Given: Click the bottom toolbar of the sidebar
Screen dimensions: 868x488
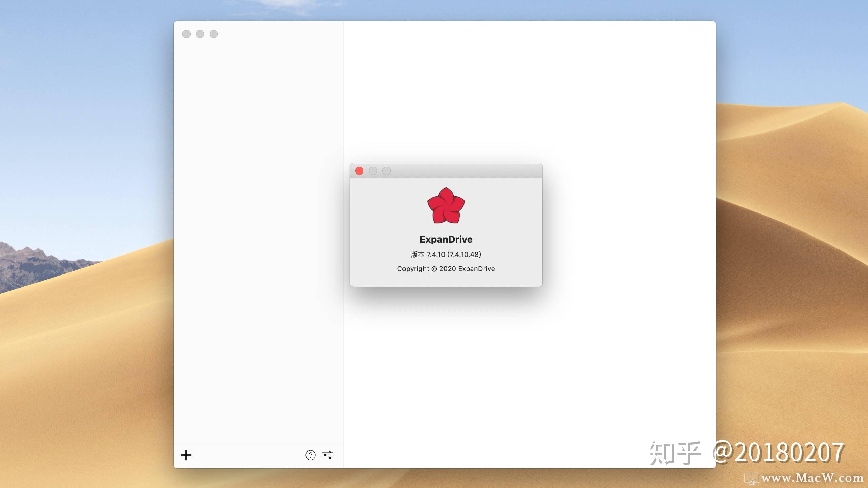Looking at the screenshot, I should (x=258, y=455).
